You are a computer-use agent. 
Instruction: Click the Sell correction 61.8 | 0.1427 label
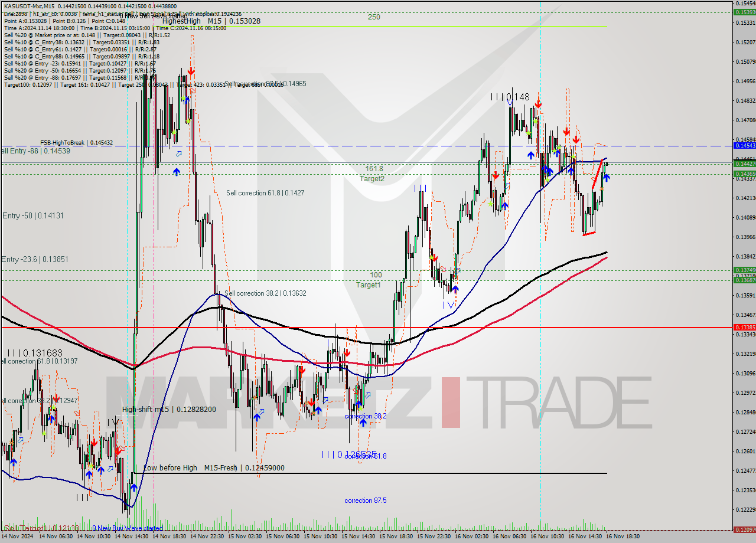(x=265, y=193)
